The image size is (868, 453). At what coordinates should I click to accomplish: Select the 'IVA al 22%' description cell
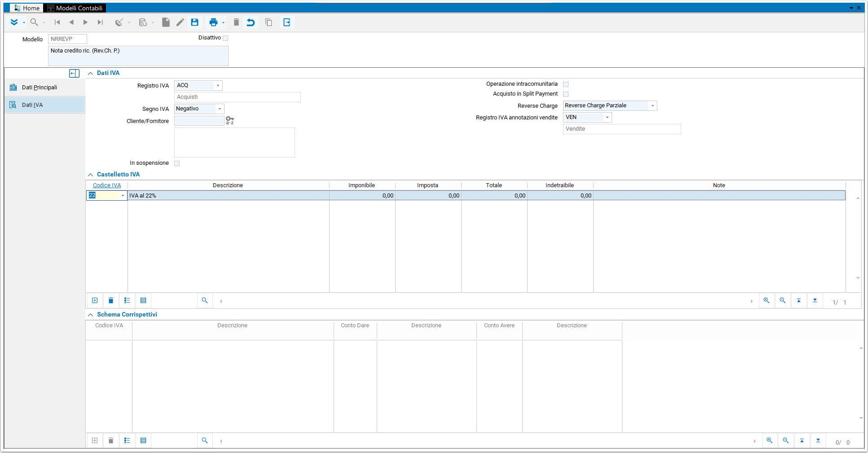coord(228,196)
